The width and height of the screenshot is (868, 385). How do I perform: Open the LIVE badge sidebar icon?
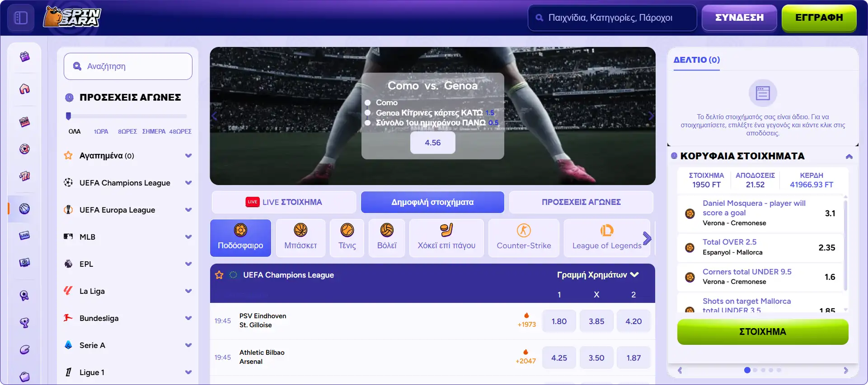(24, 235)
